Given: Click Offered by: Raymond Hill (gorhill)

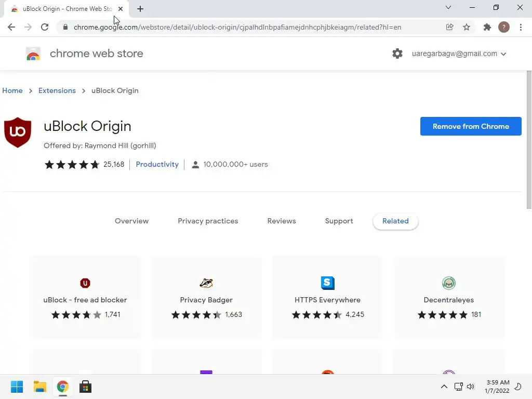Looking at the screenshot, I should coord(100,145).
